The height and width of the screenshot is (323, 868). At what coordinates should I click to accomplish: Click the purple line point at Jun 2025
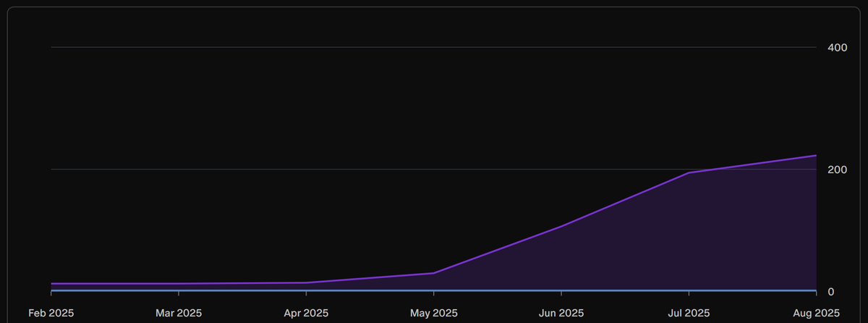tap(561, 227)
